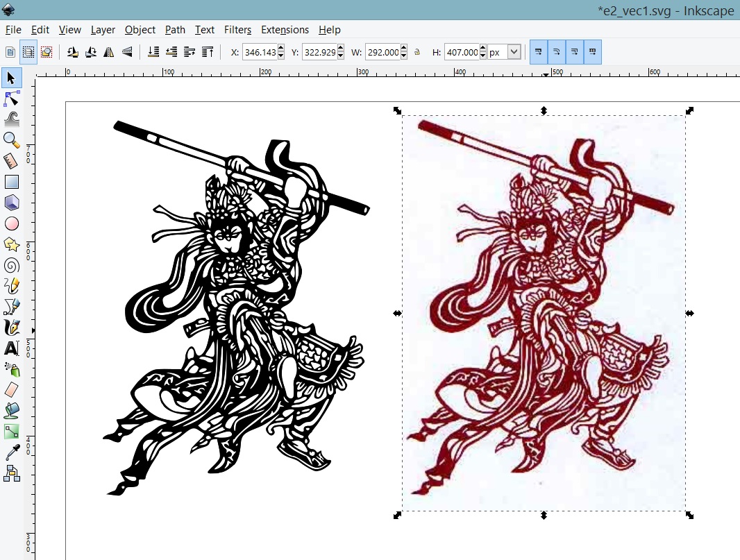Decrease the H height stepper
The height and width of the screenshot is (560, 740).
click(x=482, y=56)
